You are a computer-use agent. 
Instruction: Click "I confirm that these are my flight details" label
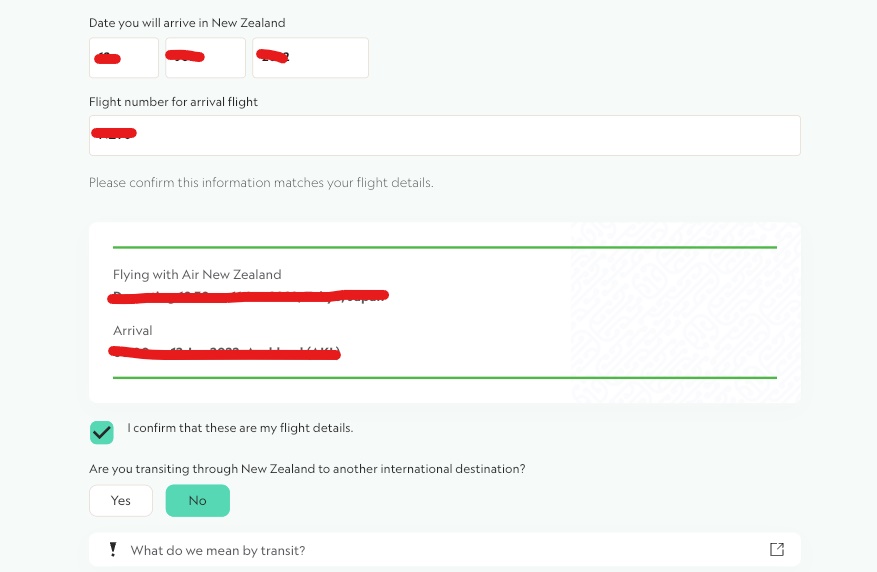tap(240, 428)
